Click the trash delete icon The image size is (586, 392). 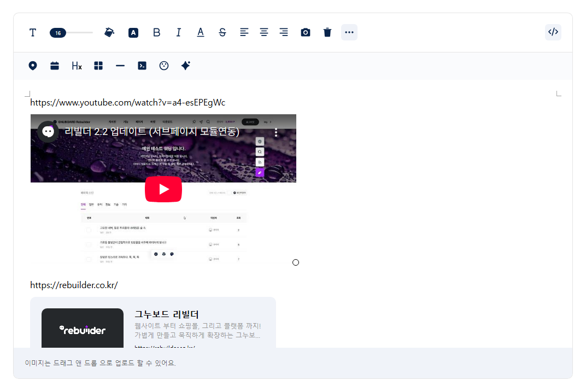(x=327, y=32)
